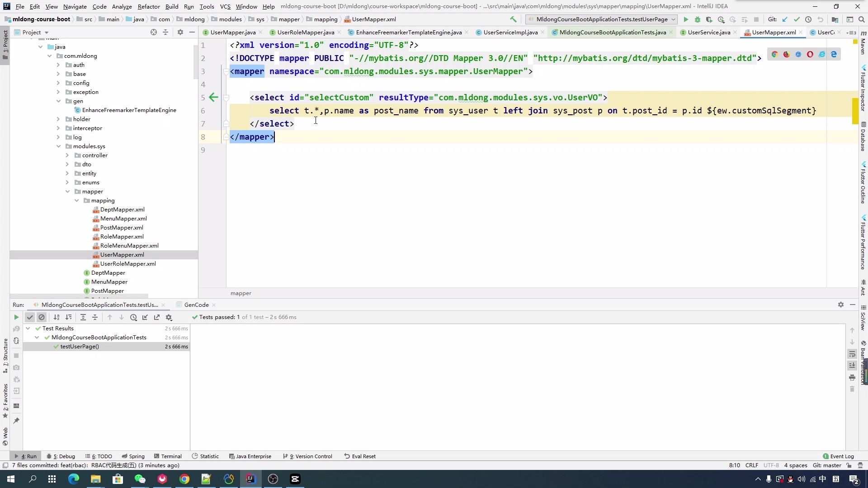The height and width of the screenshot is (488, 868).
Task: Toggle Show Passed tests checkmark button
Action: pyautogui.click(x=30, y=317)
